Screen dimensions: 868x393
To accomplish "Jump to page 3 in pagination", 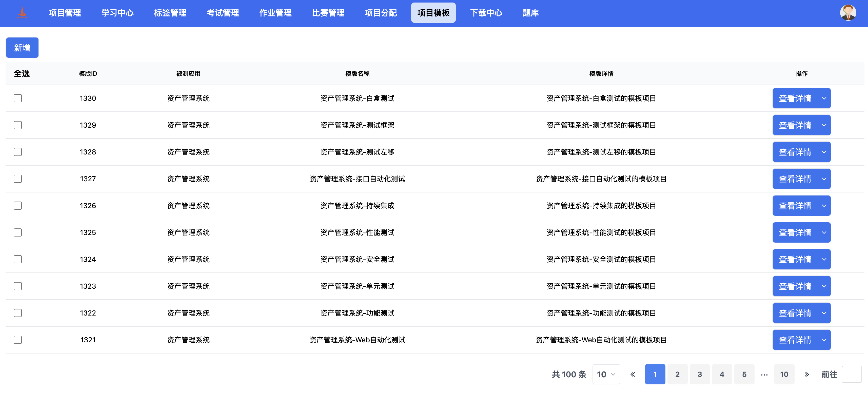I will (x=700, y=374).
